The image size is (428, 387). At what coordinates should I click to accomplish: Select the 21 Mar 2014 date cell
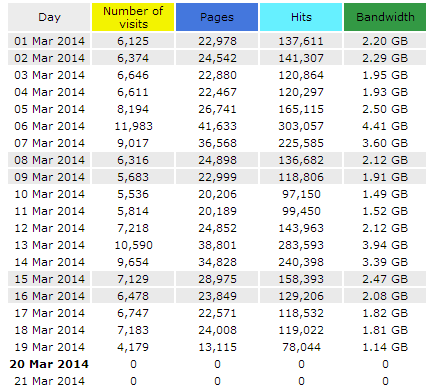49,381
